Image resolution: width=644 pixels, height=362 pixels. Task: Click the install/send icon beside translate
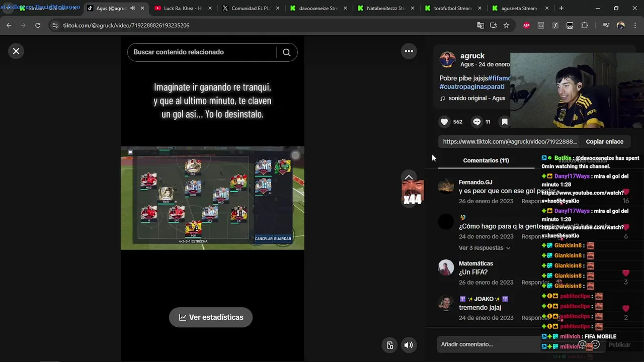pyautogui.click(x=493, y=25)
